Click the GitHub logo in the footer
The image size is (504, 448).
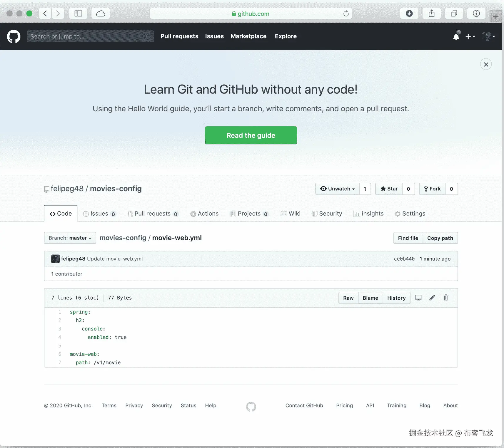[x=251, y=407]
